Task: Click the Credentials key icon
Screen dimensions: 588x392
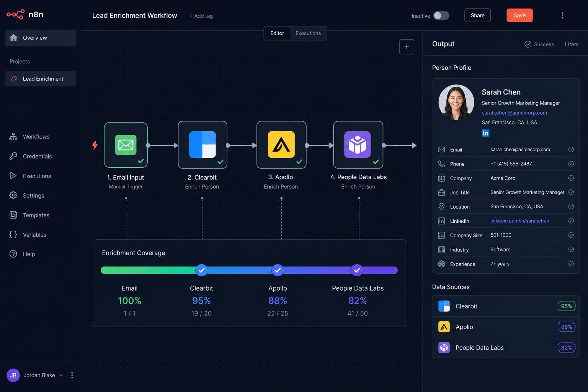Action: coord(13,156)
